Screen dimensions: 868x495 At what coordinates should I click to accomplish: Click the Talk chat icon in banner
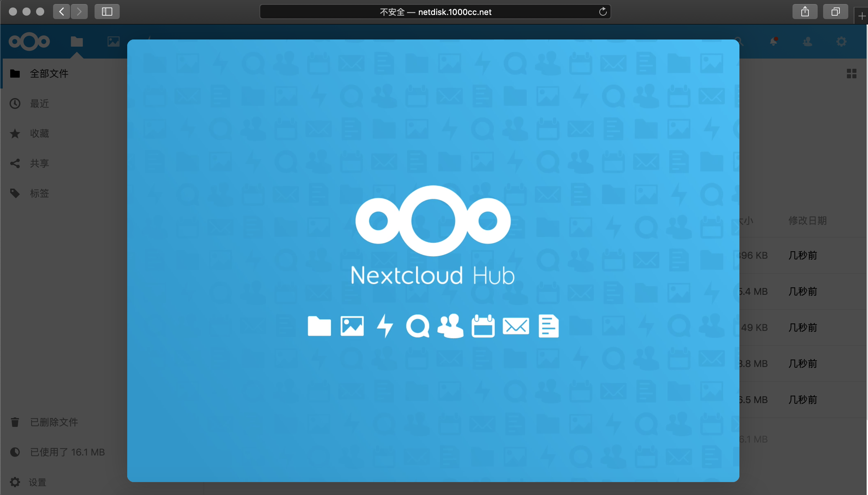417,326
